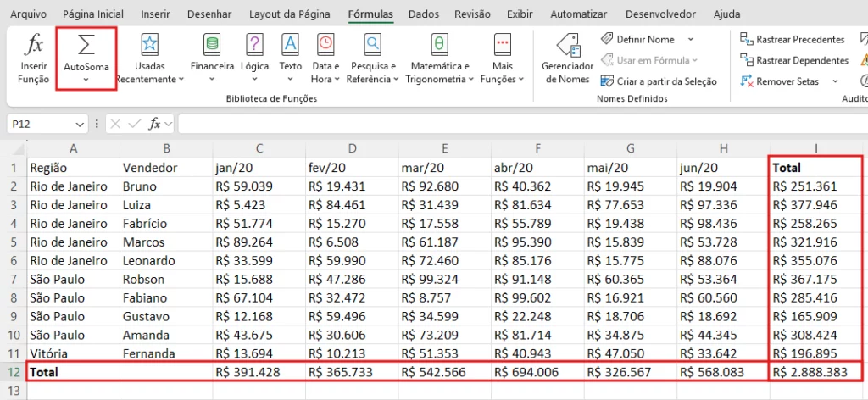The image size is (868, 400).
Task: Select the abr/20 total R$ 694.006
Action: click(x=537, y=372)
